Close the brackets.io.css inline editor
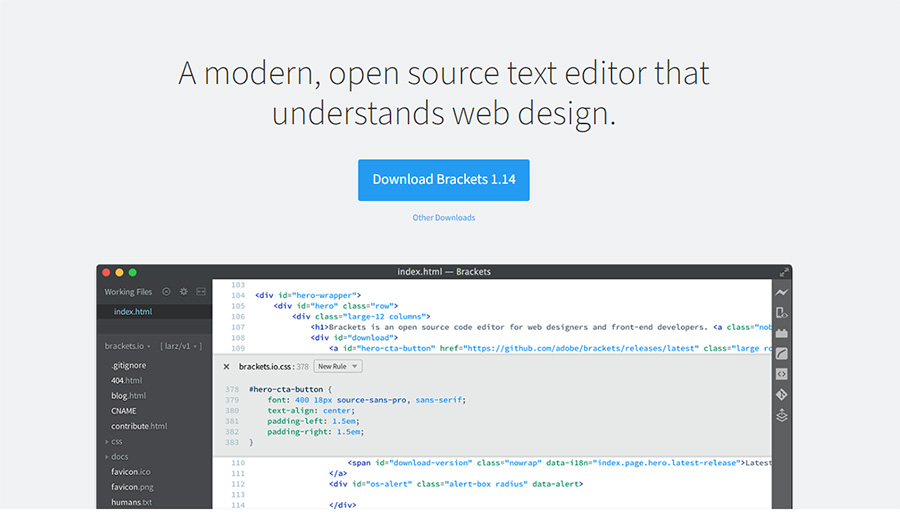 pyautogui.click(x=226, y=366)
